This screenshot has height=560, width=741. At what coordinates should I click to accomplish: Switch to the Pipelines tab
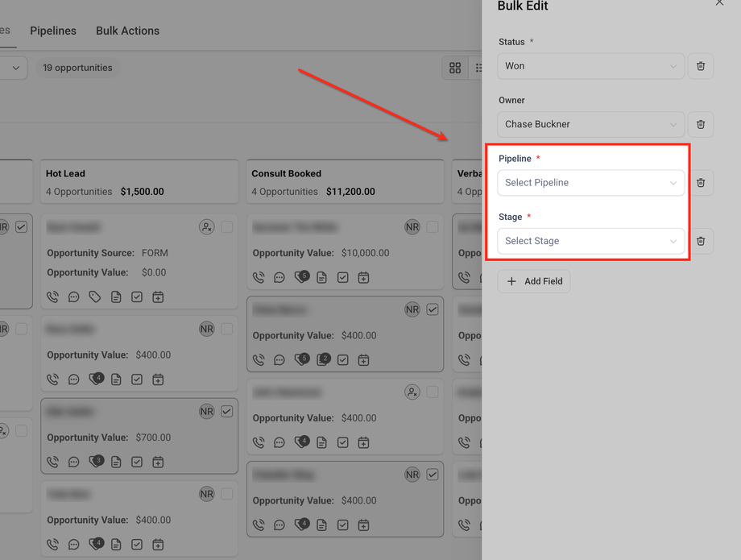[53, 31]
